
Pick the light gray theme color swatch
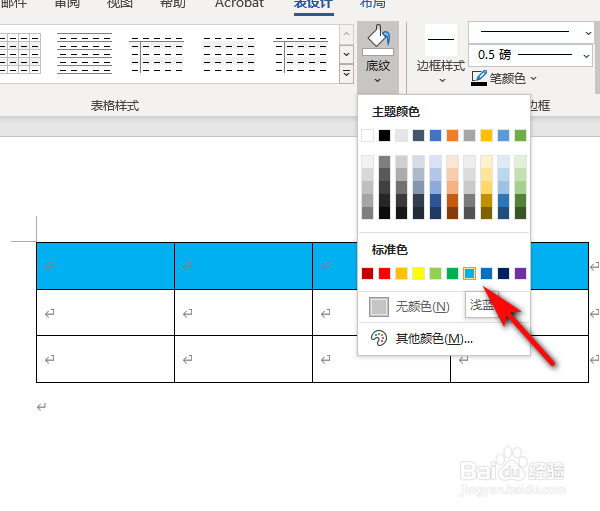pyautogui.click(x=401, y=136)
